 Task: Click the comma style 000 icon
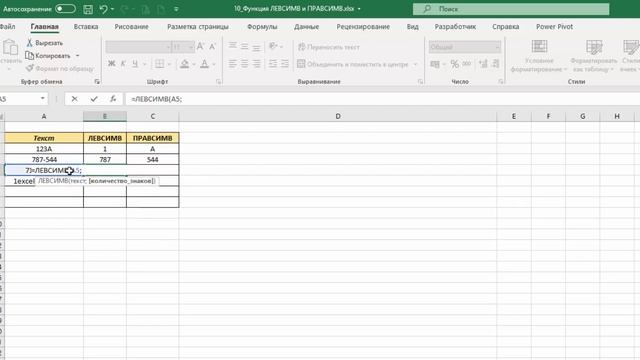pos(467,64)
